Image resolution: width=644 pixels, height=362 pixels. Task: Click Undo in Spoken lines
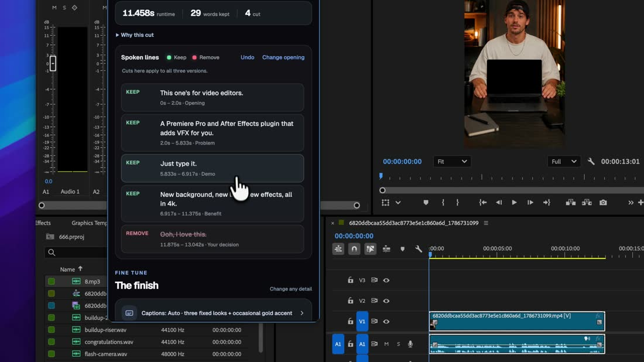[247, 57]
